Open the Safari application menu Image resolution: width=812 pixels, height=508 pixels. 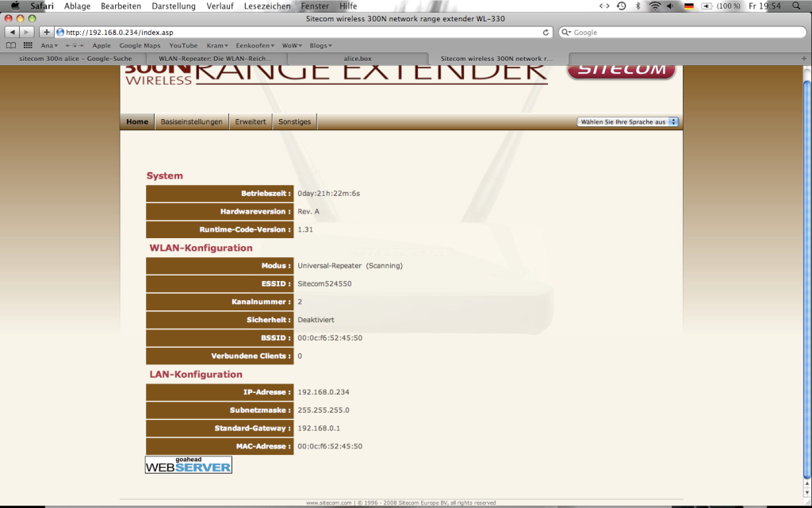[x=42, y=6]
